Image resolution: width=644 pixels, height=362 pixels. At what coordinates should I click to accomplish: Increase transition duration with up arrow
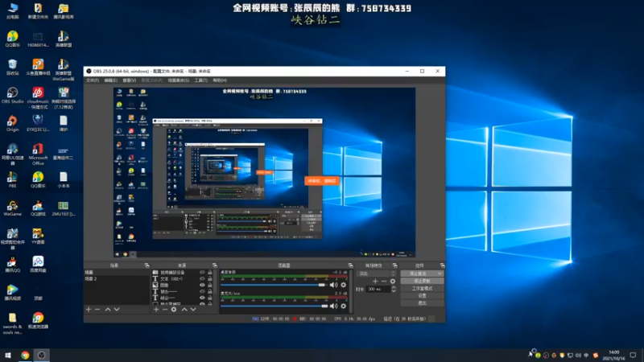point(394,287)
